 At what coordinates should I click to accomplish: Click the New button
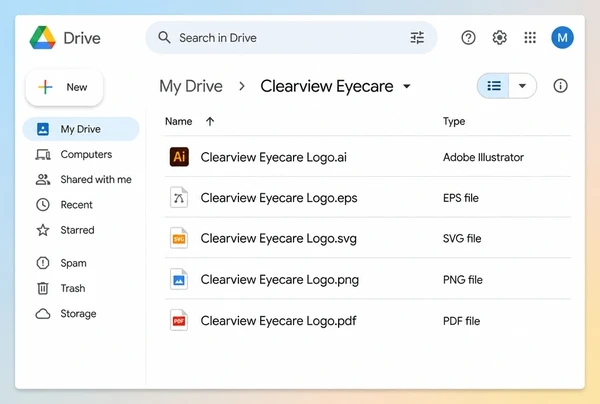pyautogui.click(x=64, y=87)
